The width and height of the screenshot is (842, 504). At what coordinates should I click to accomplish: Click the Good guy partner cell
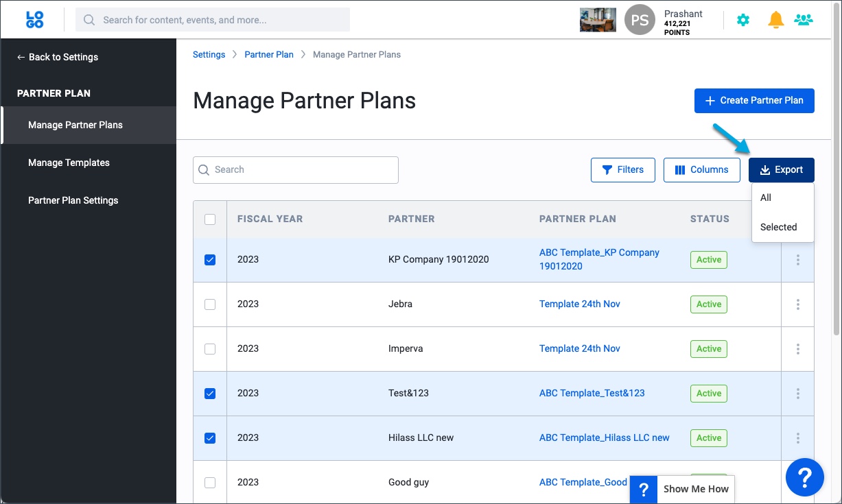tap(408, 482)
